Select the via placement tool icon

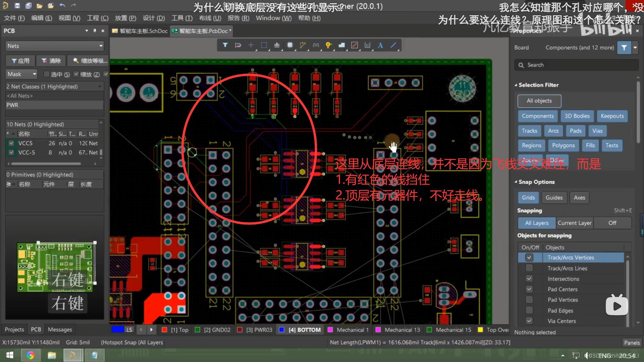[x=328, y=45]
